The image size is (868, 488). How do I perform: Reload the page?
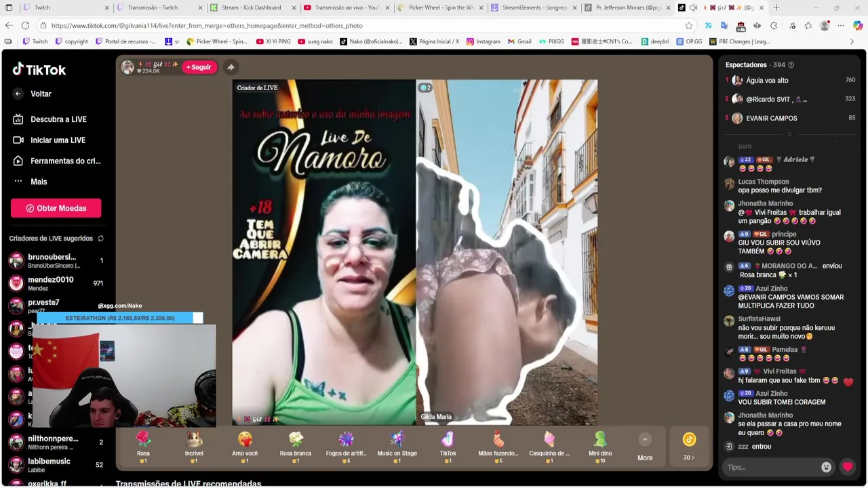coord(25,25)
